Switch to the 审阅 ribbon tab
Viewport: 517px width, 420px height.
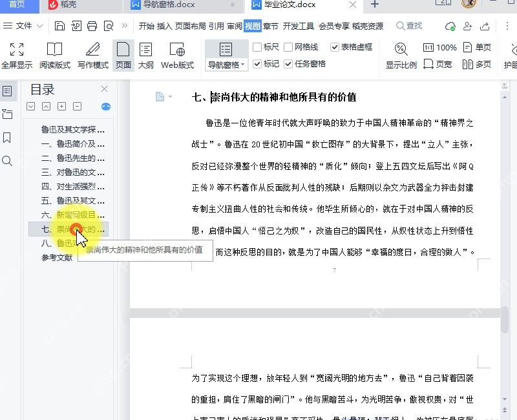235,26
